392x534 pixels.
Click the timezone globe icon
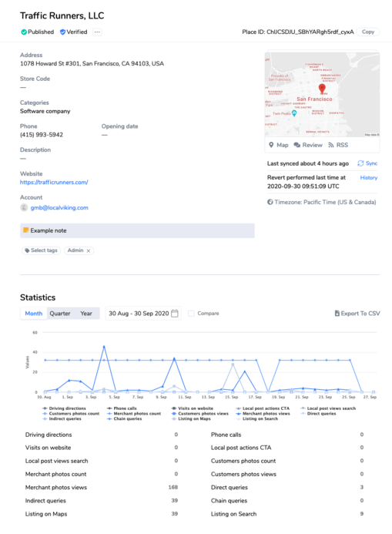[270, 202]
